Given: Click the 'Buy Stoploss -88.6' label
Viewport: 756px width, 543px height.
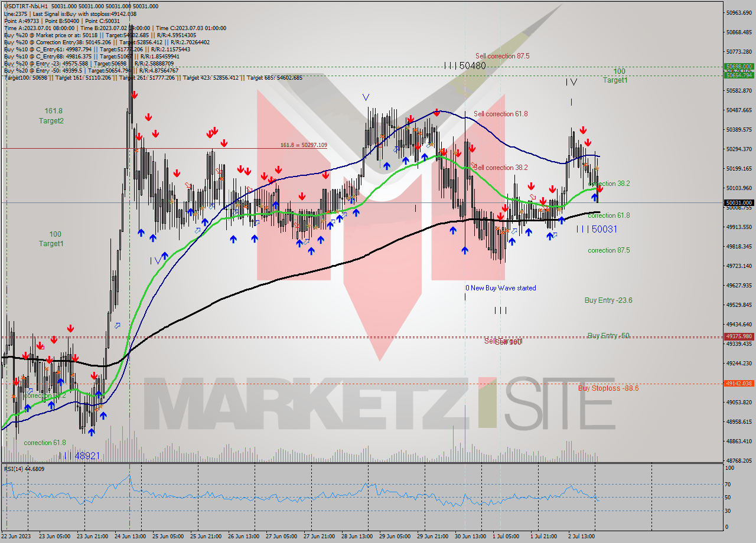Looking at the screenshot, I should pyautogui.click(x=608, y=388).
